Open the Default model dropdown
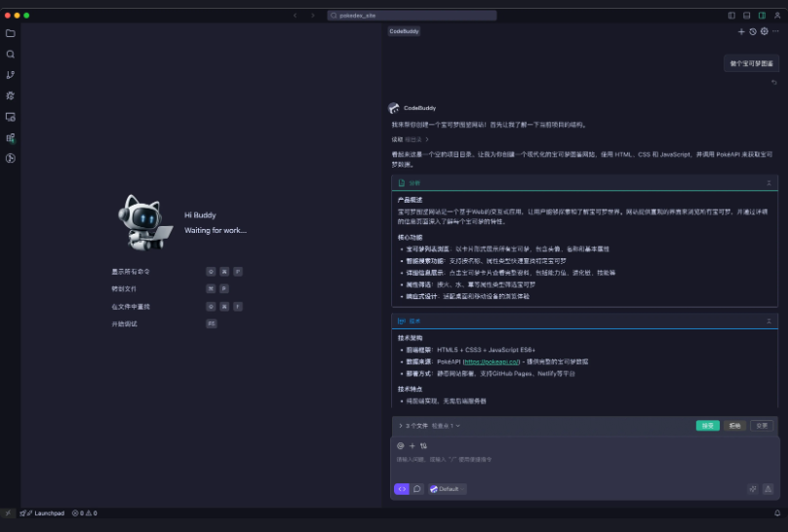Viewport: 788px width, 532px height. (447, 489)
